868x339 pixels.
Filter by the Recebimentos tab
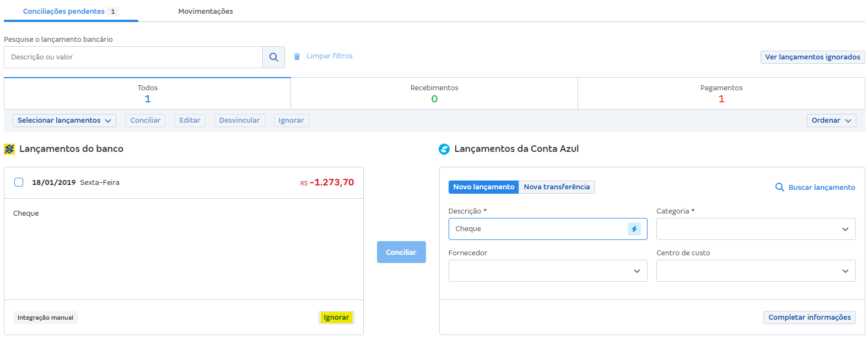click(x=434, y=94)
